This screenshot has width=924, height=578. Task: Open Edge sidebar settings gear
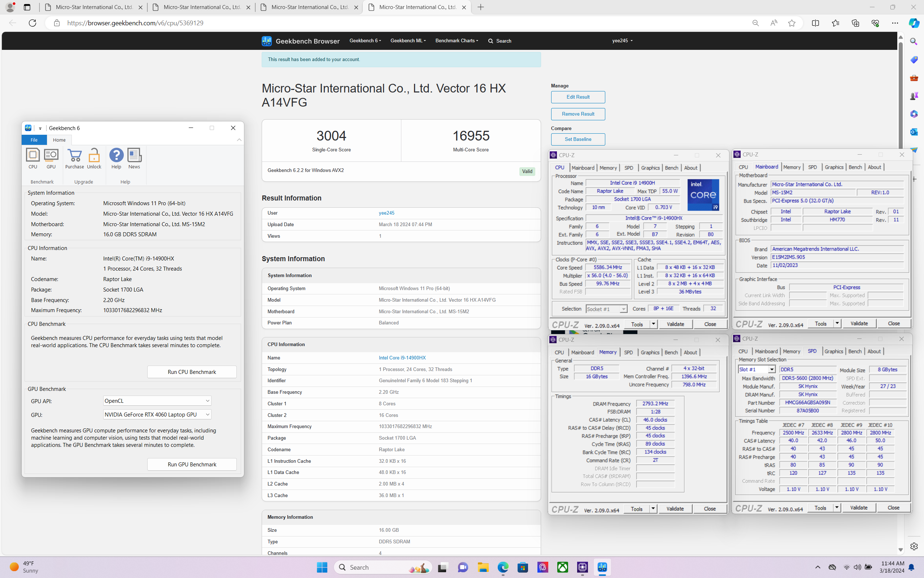(914, 546)
